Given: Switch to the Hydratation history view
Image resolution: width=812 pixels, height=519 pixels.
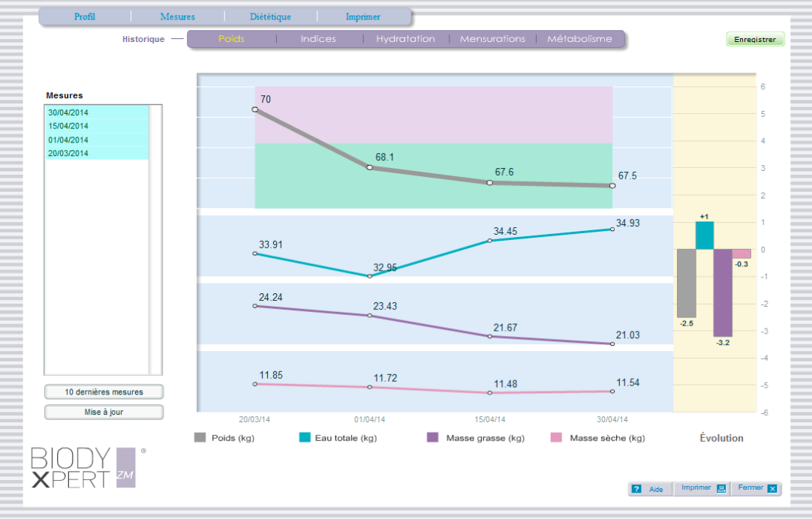Looking at the screenshot, I should click(405, 39).
